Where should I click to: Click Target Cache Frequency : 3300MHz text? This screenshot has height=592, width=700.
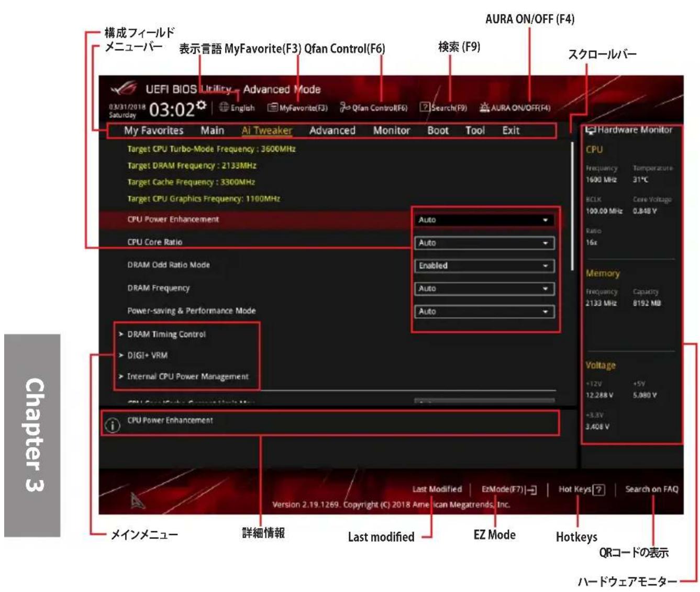[x=191, y=182]
